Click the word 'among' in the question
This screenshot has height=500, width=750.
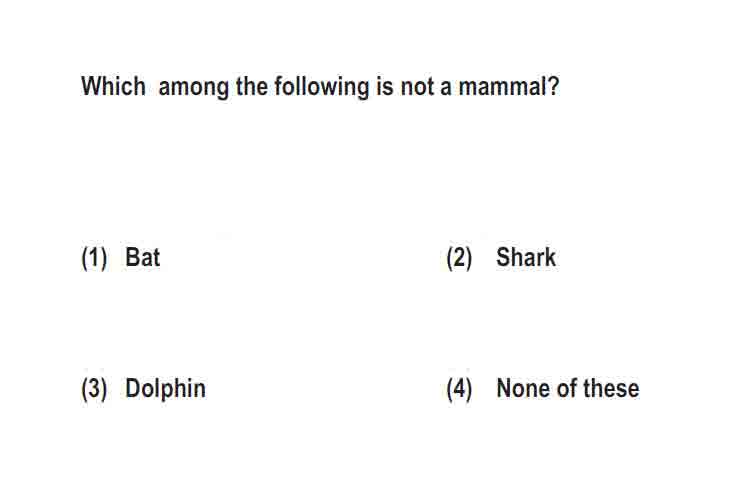(x=193, y=89)
